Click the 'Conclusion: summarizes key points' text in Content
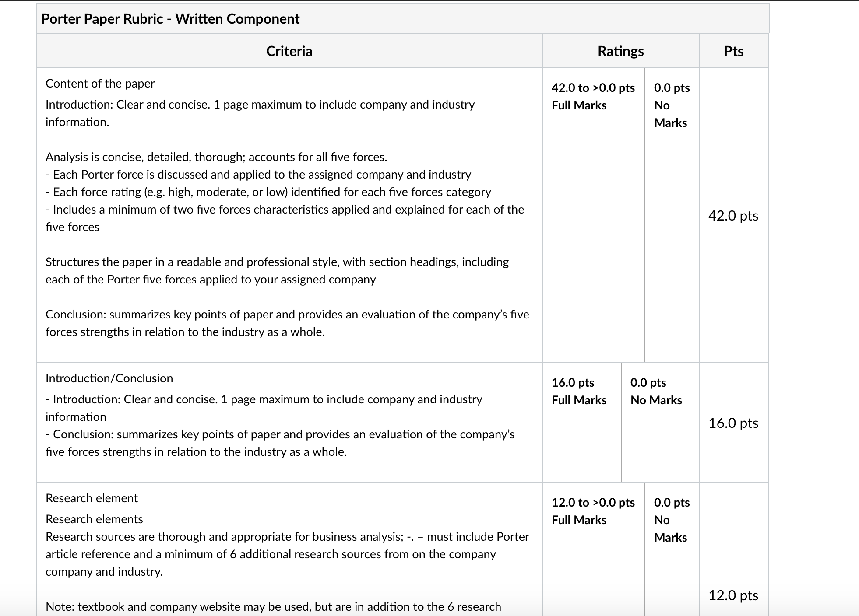The height and width of the screenshot is (616, 859). [x=287, y=323]
